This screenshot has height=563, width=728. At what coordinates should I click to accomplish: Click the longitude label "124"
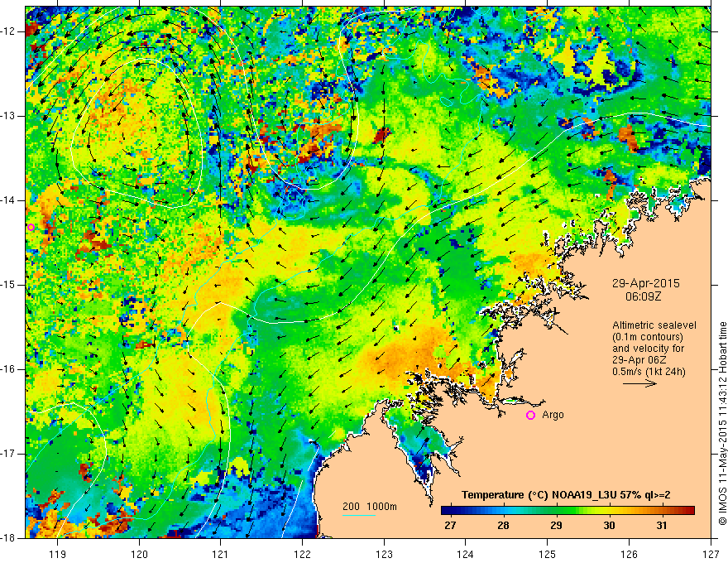(466, 554)
